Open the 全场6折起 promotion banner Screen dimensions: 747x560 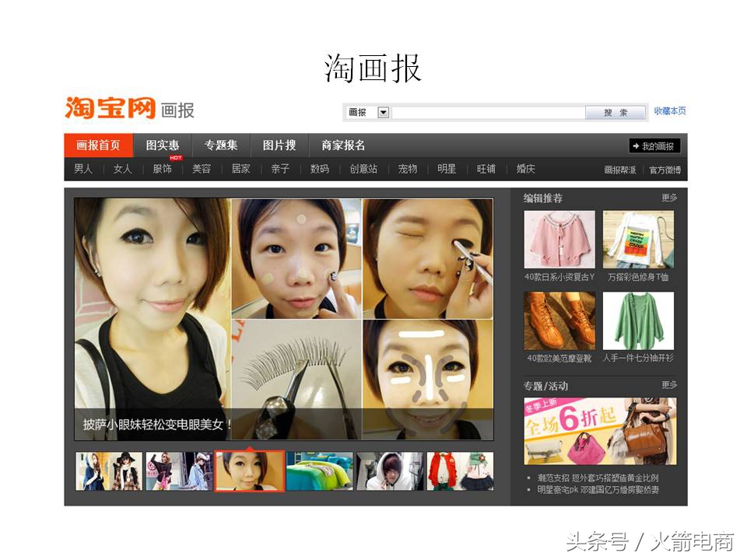point(600,431)
